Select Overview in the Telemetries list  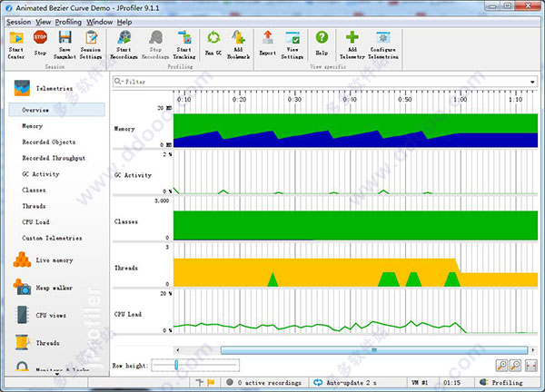point(56,110)
